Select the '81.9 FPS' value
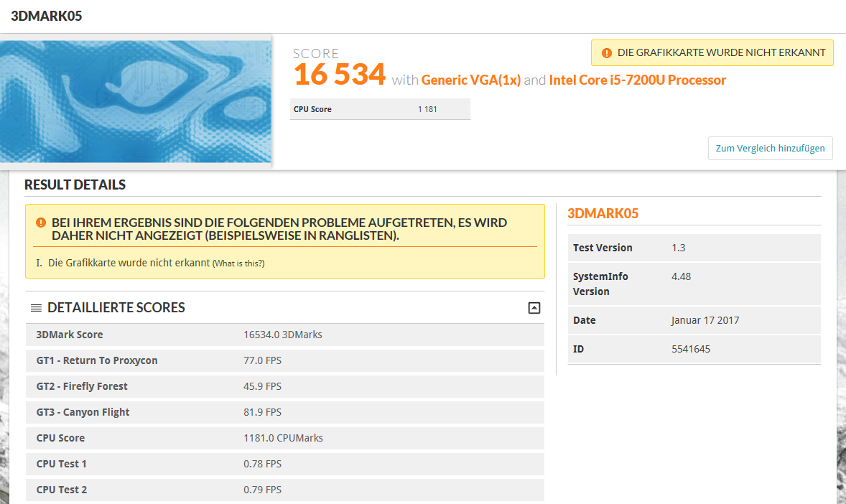The width and height of the screenshot is (846, 504). pos(262,412)
